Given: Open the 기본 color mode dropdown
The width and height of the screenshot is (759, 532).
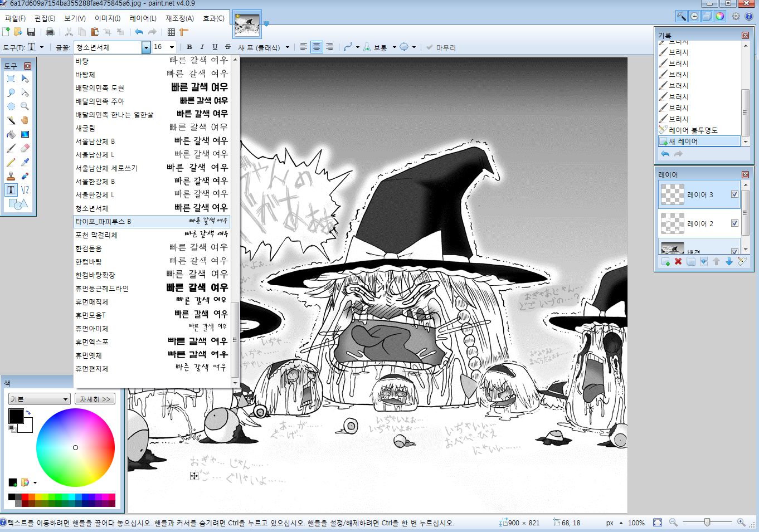Looking at the screenshot, I should click(x=39, y=399).
